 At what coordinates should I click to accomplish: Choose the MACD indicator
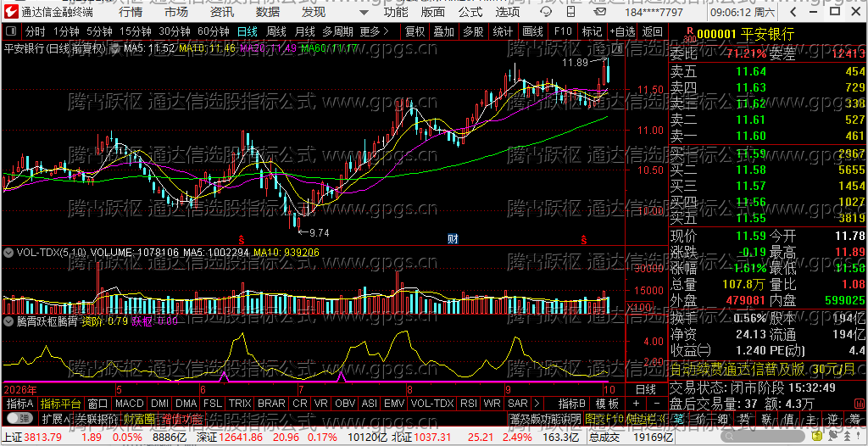(x=130, y=404)
